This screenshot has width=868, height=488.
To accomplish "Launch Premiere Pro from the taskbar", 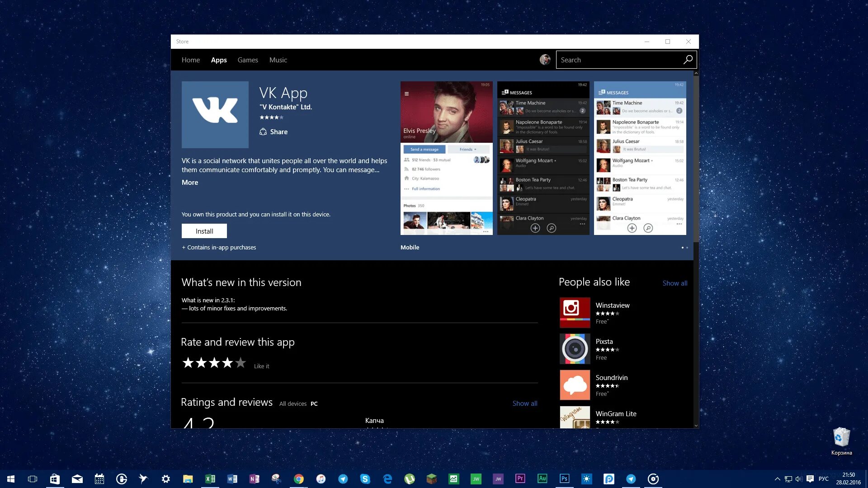I will 520,479.
